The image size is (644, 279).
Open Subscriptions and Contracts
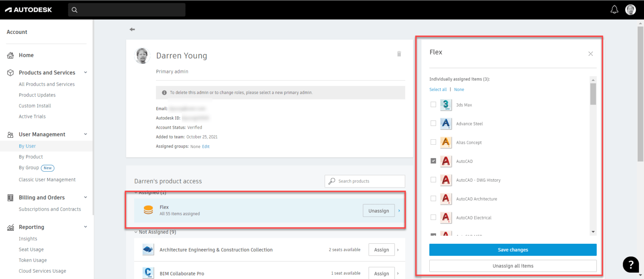coord(50,209)
